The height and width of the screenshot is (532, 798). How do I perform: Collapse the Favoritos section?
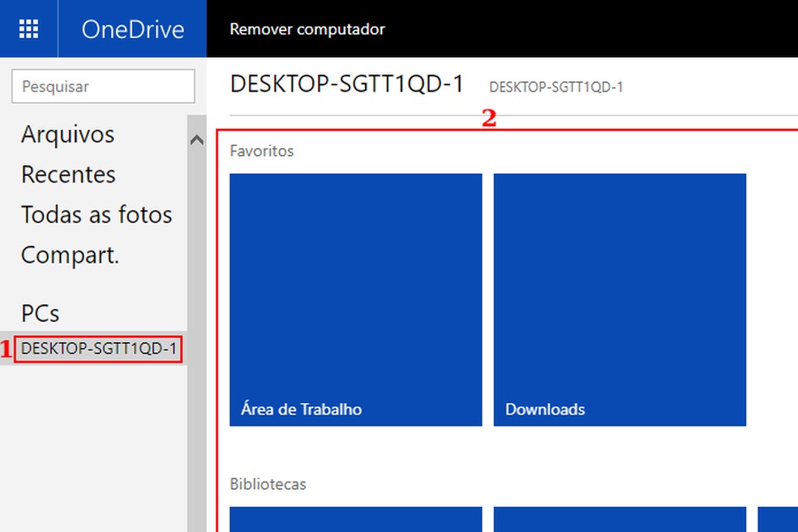pyautogui.click(x=262, y=151)
